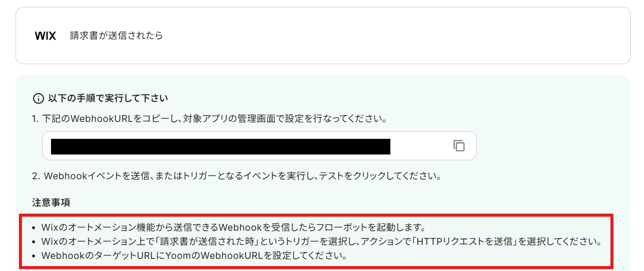Click the note about selecting the invoice-sent trigger
Image resolution: width=644 pixels, height=271 pixels.
pos(321,241)
